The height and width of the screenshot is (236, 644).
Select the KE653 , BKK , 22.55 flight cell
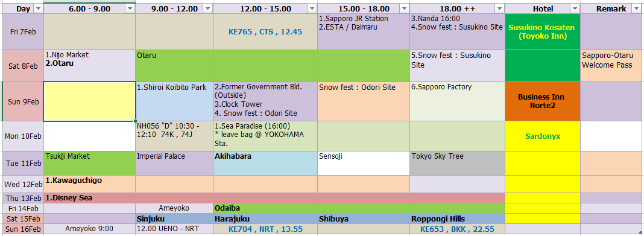click(x=457, y=229)
